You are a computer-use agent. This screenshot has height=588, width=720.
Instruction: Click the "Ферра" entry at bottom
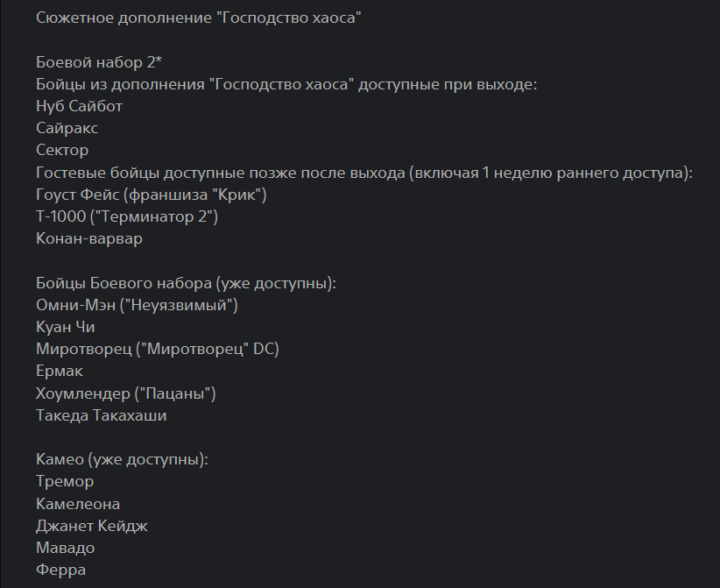61,570
